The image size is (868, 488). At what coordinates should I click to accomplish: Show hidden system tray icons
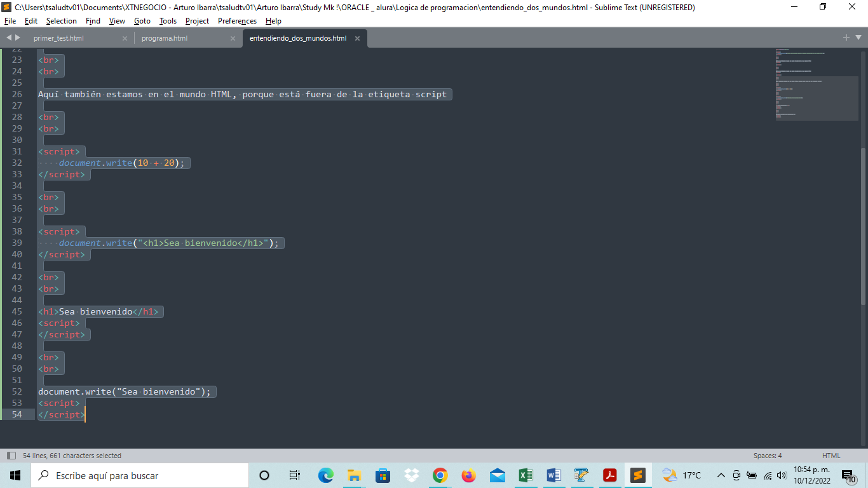(721, 475)
